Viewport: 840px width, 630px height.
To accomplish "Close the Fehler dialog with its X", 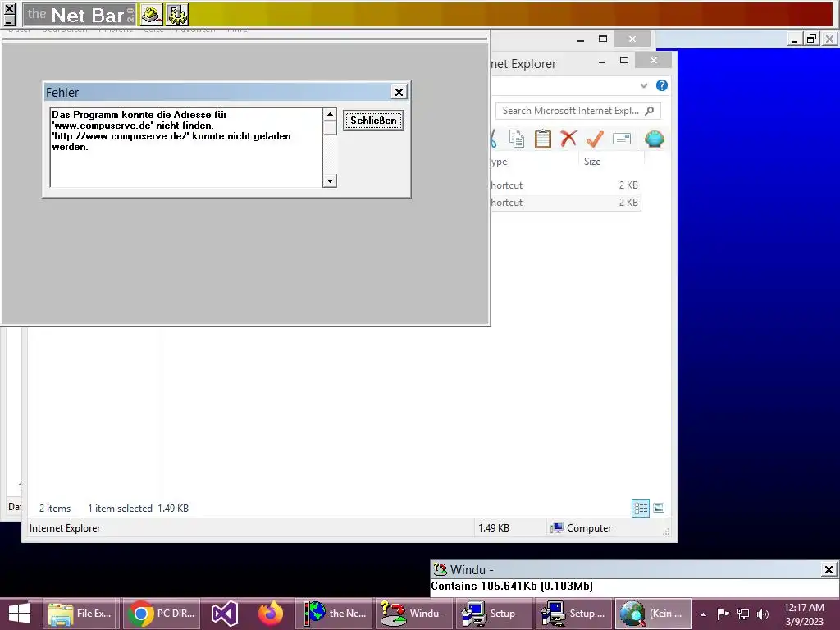I will pos(399,92).
